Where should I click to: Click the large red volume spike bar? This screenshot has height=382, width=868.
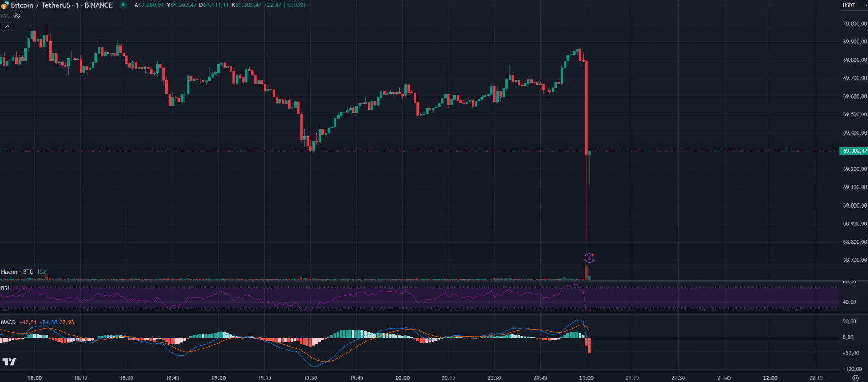pyautogui.click(x=586, y=273)
